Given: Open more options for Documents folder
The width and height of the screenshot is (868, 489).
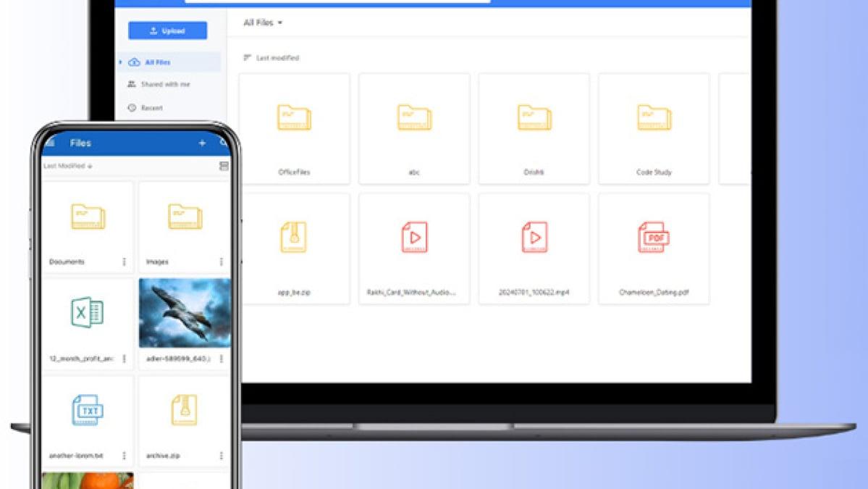Looking at the screenshot, I should (x=124, y=262).
